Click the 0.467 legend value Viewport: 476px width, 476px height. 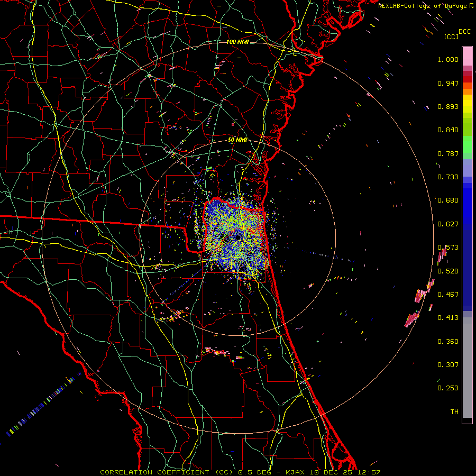click(448, 295)
